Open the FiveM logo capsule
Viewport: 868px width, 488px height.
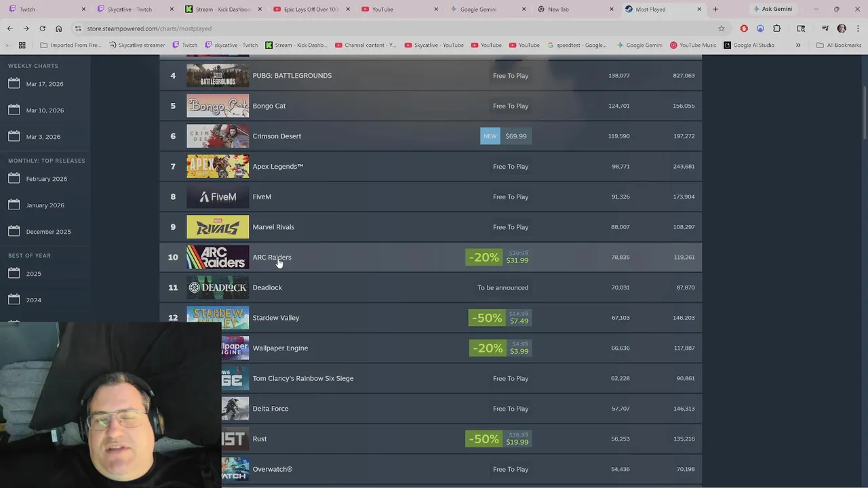(x=218, y=197)
